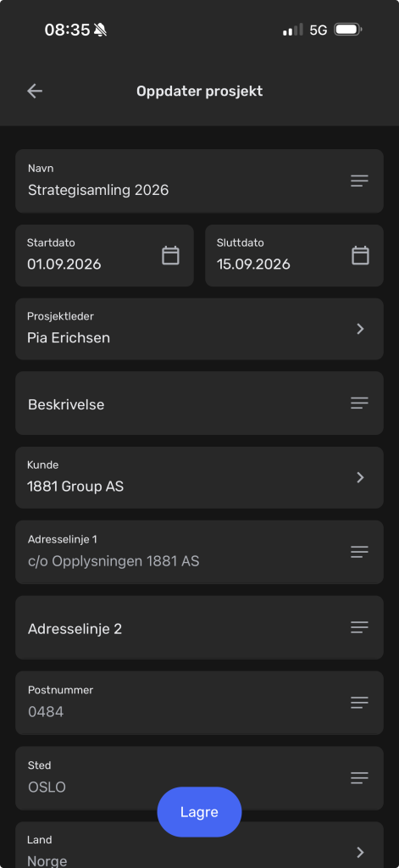Tap the text lines icon in Adresselinje 1
The width and height of the screenshot is (399, 868).
click(359, 552)
